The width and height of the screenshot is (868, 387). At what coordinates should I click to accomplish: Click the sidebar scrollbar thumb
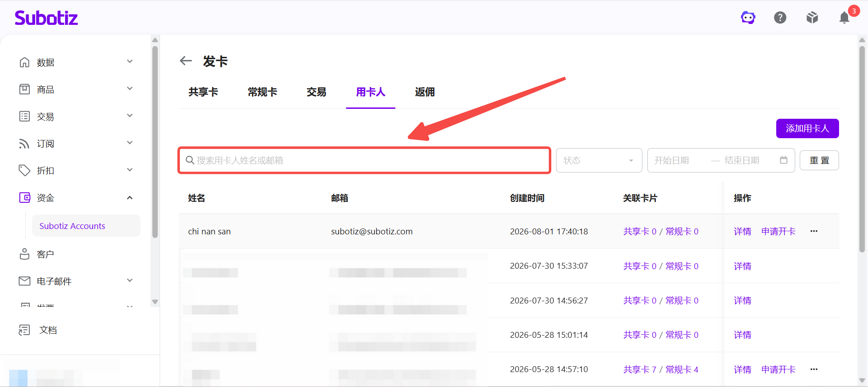[155, 141]
